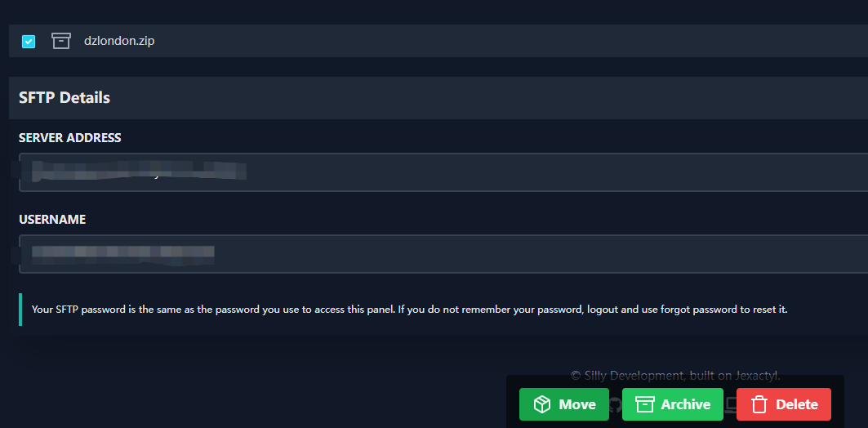Image resolution: width=868 pixels, height=428 pixels.
Task: Click the teal bar beside the password notice
Action: point(20,310)
